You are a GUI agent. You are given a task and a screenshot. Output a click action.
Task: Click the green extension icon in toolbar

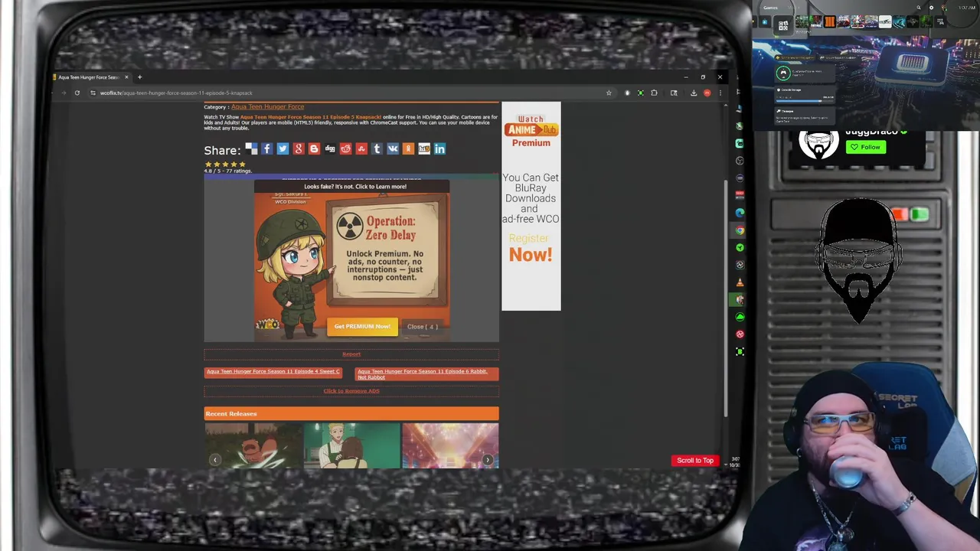(x=641, y=93)
